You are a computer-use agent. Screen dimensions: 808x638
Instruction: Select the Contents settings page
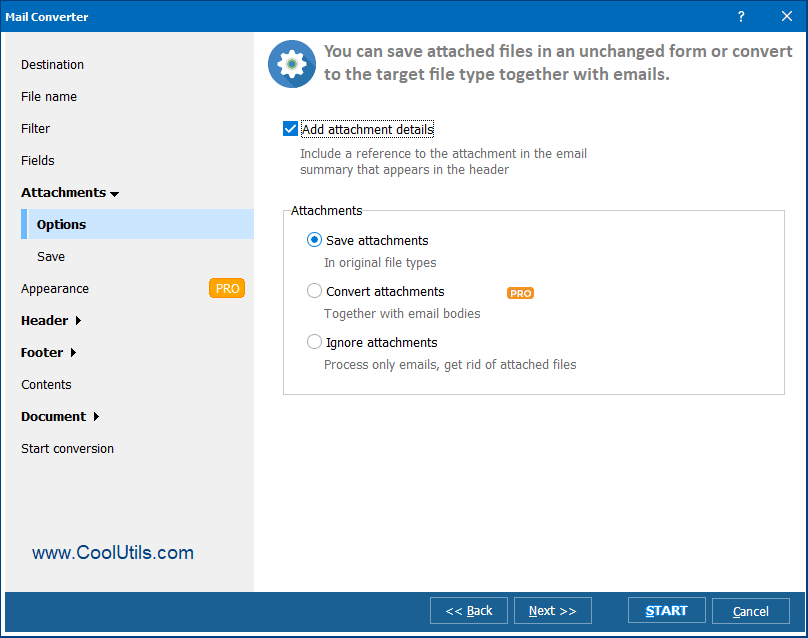click(46, 384)
